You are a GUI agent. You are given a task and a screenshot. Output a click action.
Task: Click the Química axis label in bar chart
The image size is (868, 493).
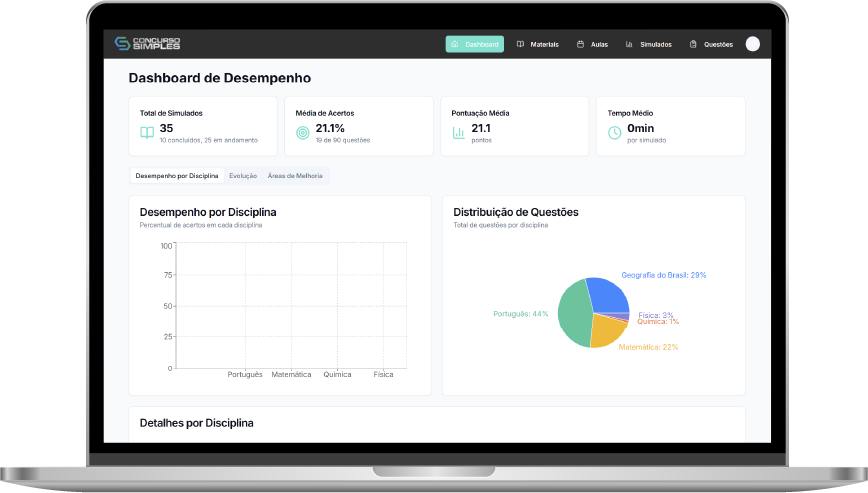[337, 375]
